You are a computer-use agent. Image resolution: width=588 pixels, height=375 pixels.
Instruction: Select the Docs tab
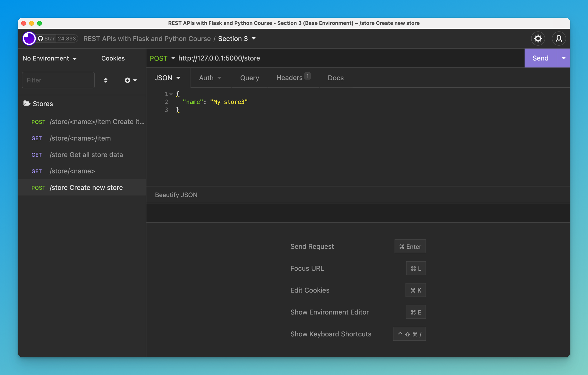[335, 78]
